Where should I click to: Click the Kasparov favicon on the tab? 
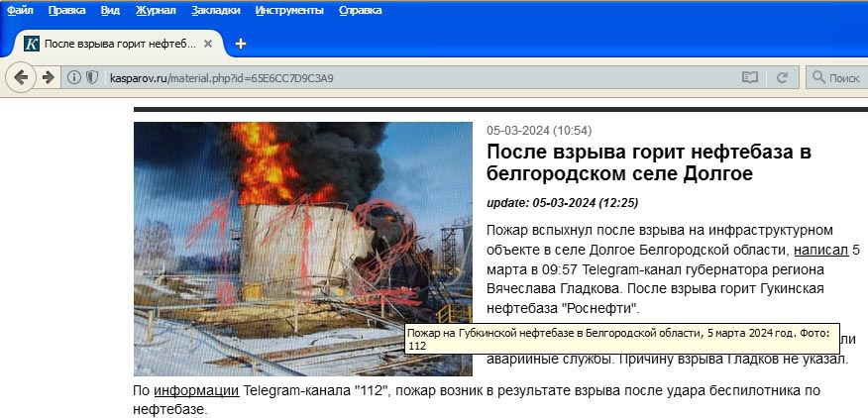[32, 44]
